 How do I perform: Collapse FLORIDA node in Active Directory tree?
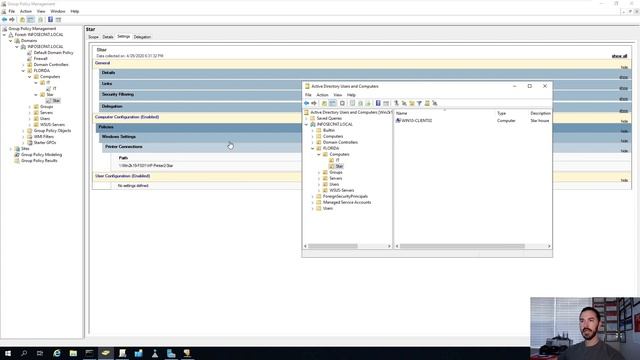click(x=313, y=148)
